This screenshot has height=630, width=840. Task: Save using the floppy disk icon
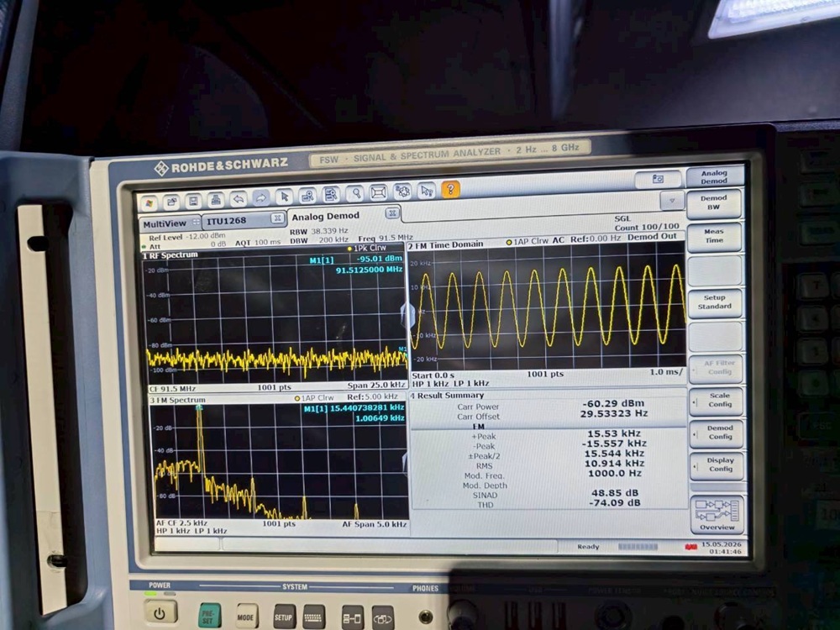[194, 201]
